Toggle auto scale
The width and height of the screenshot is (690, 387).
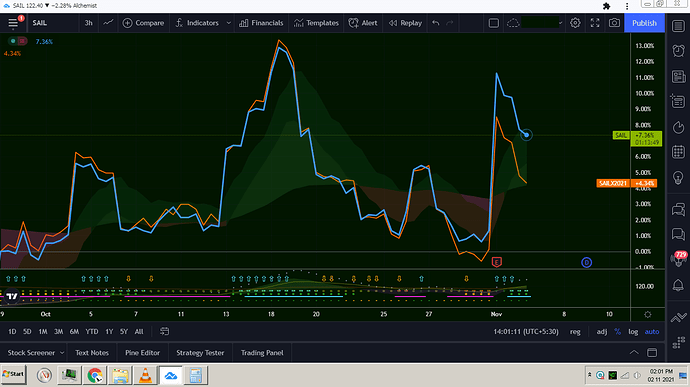[652, 332]
